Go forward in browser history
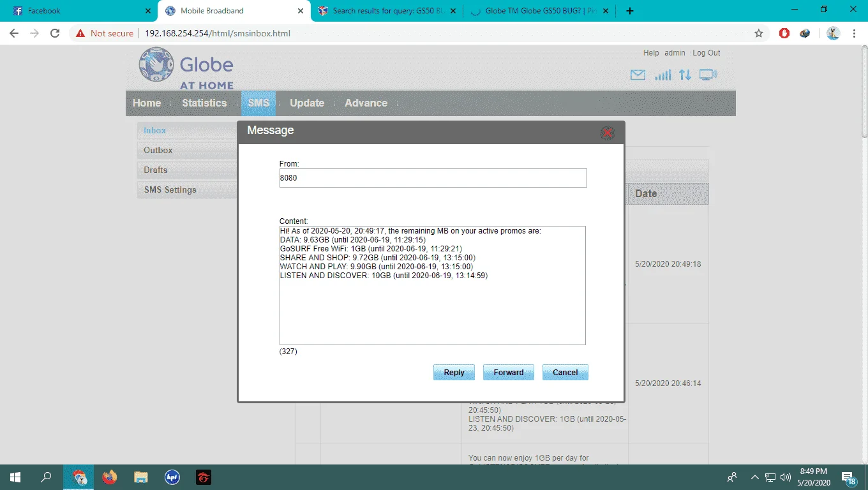 coord(34,33)
